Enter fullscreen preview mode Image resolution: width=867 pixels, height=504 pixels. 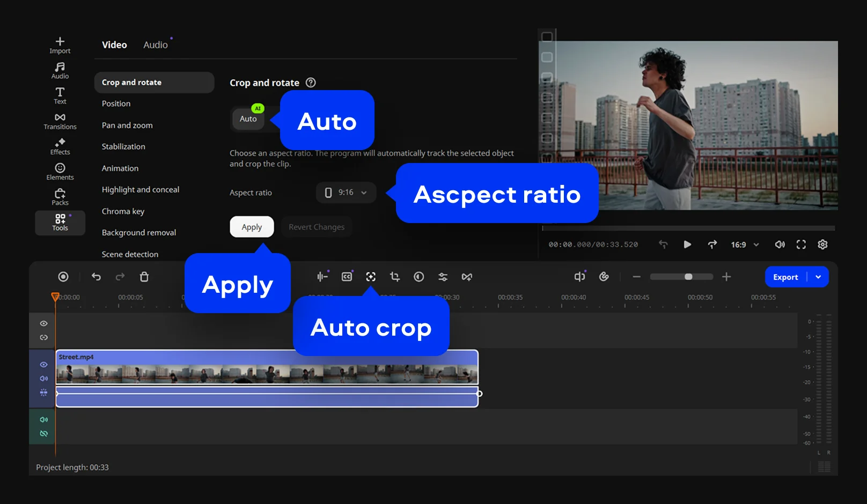[x=801, y=244]
